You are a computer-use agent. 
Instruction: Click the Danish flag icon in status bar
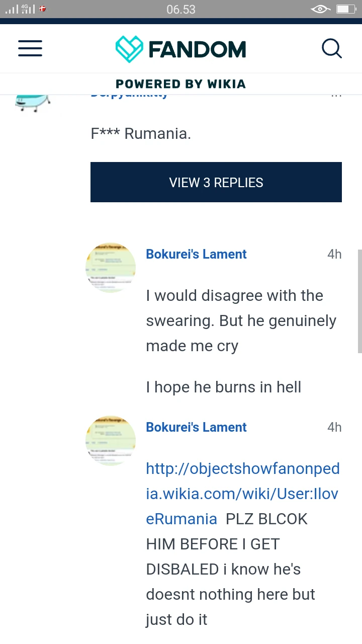(43, 9)
